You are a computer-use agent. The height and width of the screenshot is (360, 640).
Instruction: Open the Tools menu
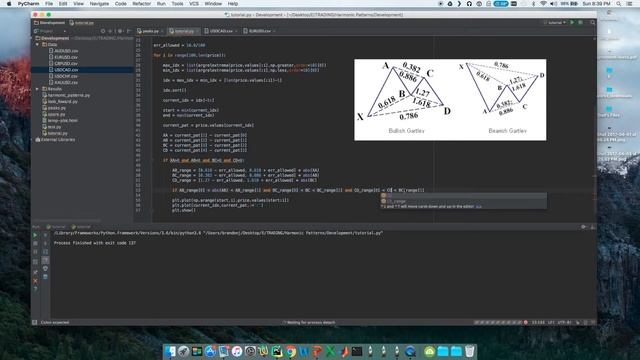177,4
